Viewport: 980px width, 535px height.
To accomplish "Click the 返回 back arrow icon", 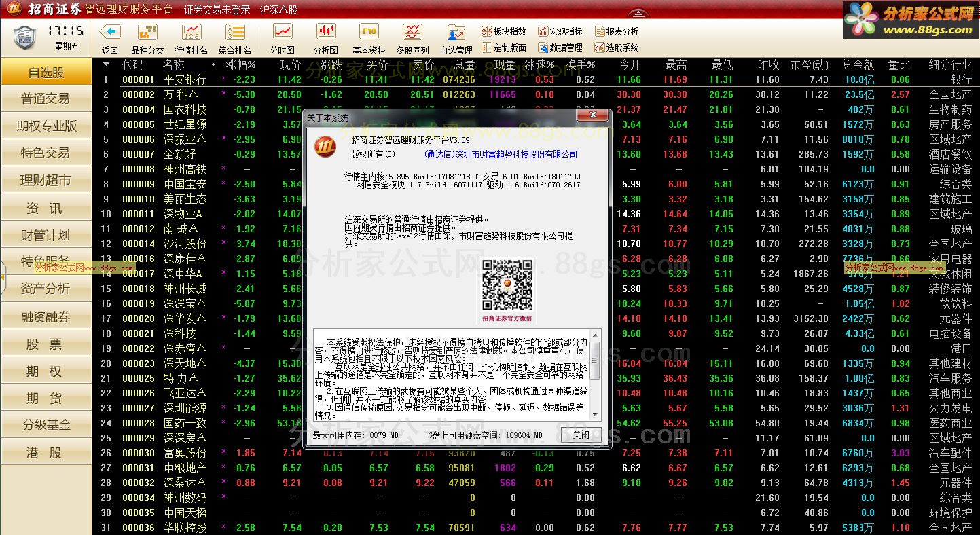I will (x=110, y=32).
